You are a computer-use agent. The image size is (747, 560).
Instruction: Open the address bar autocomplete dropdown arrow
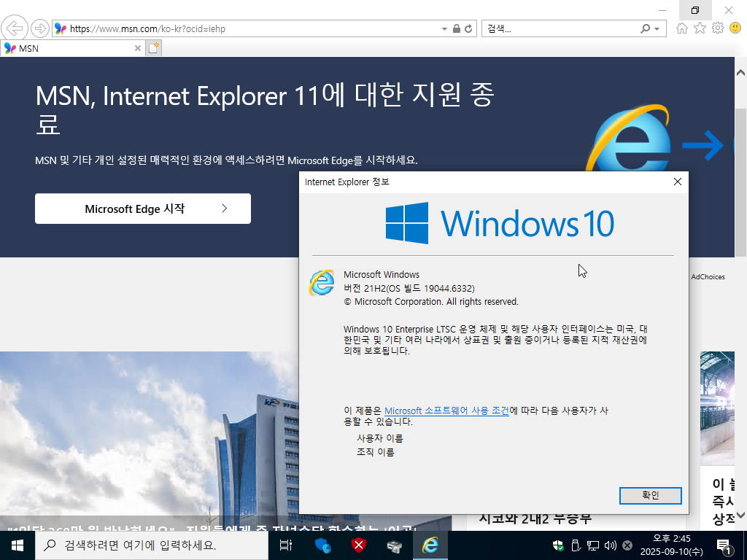click(444, 28)
